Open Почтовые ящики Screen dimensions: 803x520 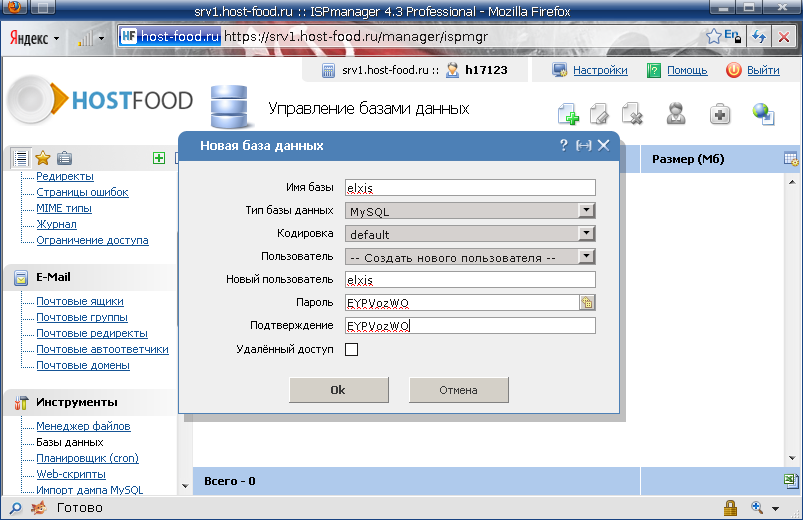click(80, 301)
